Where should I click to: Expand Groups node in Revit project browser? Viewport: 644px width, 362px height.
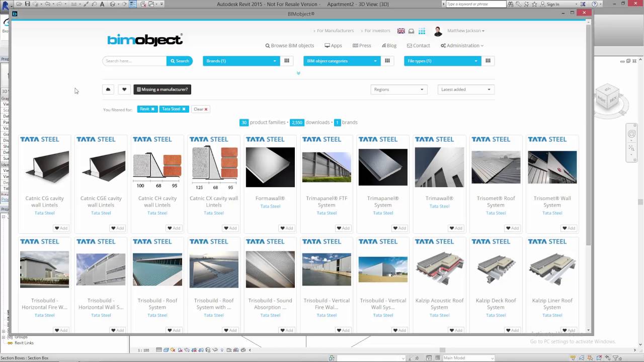[4, 337]
